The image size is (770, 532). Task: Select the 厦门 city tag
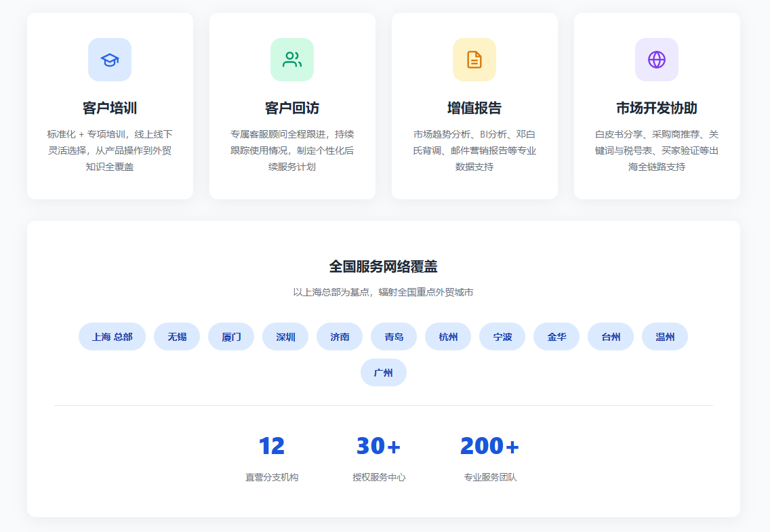(231, 337)
